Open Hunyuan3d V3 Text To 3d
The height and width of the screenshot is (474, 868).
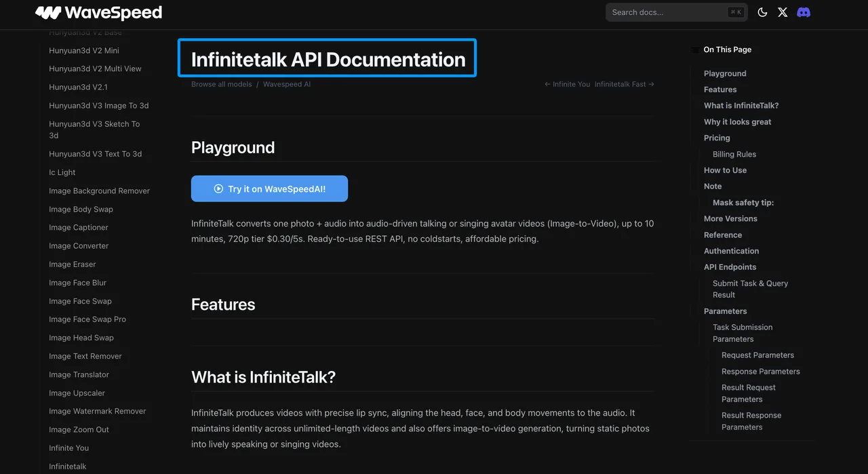click(96, 154)
